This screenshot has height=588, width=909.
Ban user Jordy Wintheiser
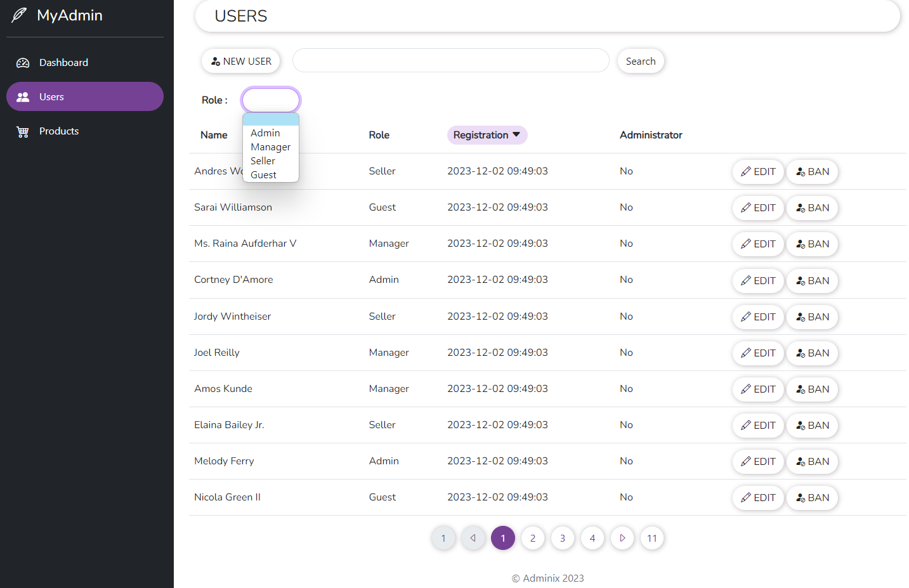[x=813, y=317]
